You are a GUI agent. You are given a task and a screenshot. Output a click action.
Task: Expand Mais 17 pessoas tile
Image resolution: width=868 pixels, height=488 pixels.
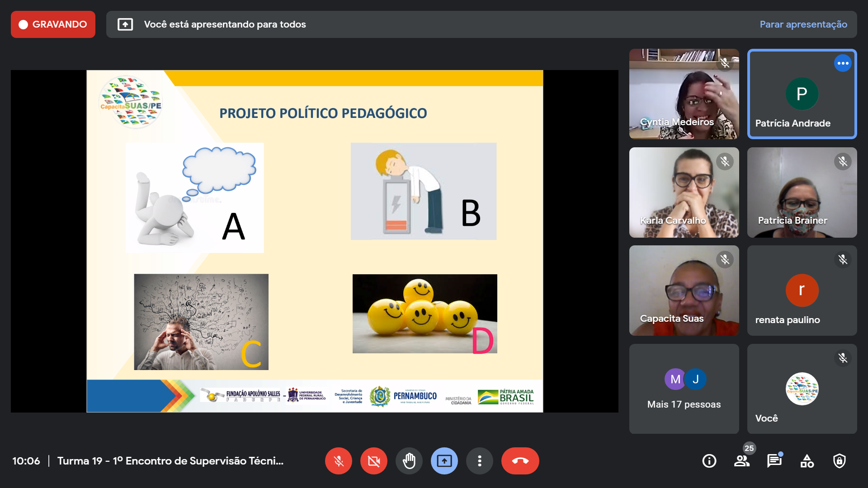[684, 389]
